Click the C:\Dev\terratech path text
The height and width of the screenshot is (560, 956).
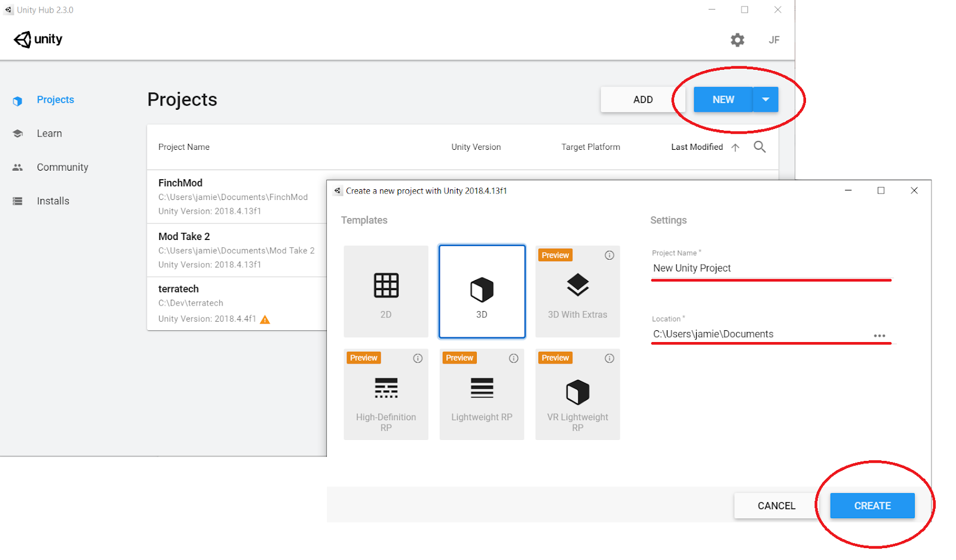click(x=191, y=303)
